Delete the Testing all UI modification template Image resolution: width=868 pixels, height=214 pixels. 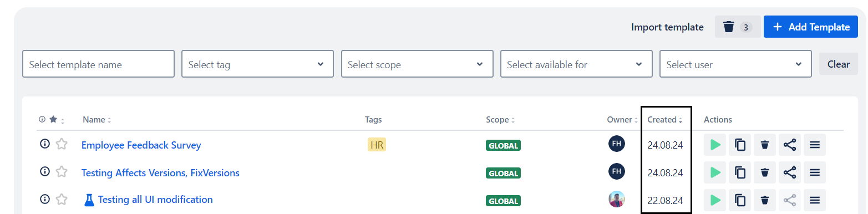765,200
